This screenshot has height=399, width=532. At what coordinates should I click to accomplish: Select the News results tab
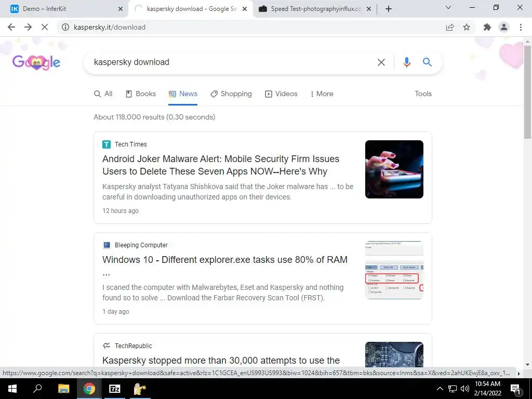coord(183,94)
